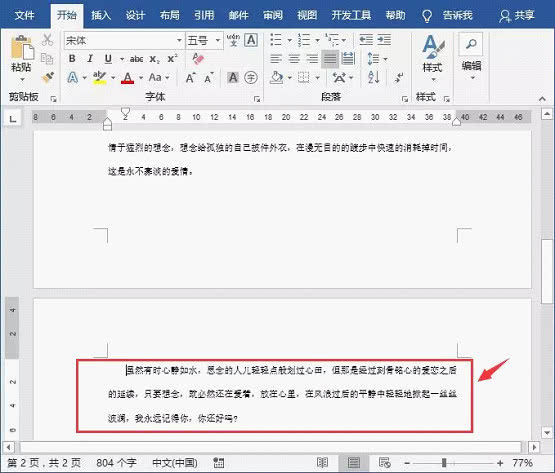The image size is (555, 473).
Task: Click the Cut scissors icon
Action: 47,40
